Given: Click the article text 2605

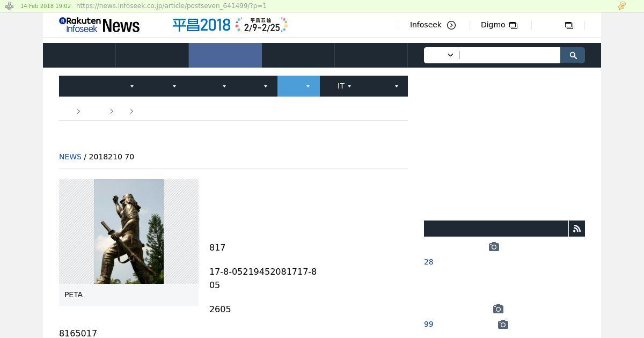Looking at the screenshot, I should click(x=220, y=309).
